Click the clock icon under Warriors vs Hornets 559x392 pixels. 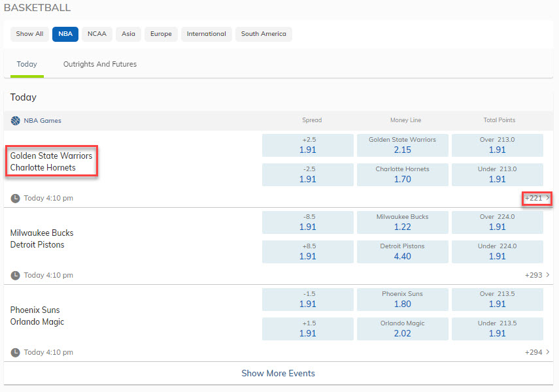[x=16, y=198]
